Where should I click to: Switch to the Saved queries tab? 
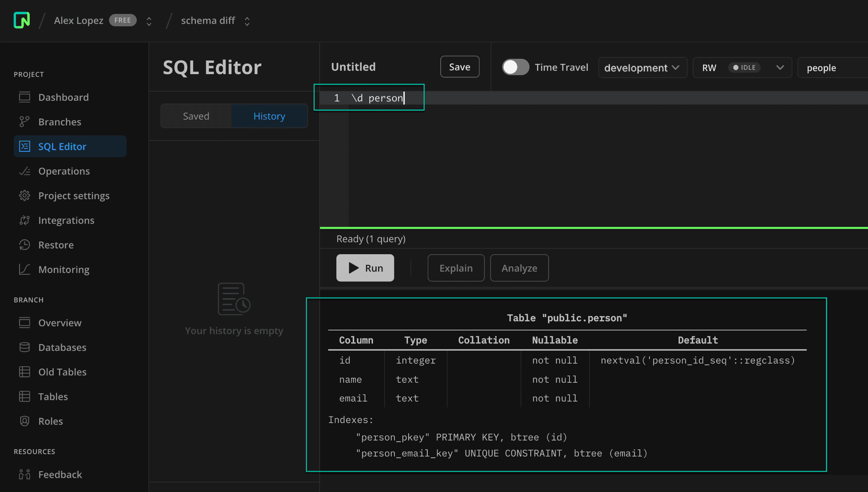pyautogui.click(x=196, y=116)
